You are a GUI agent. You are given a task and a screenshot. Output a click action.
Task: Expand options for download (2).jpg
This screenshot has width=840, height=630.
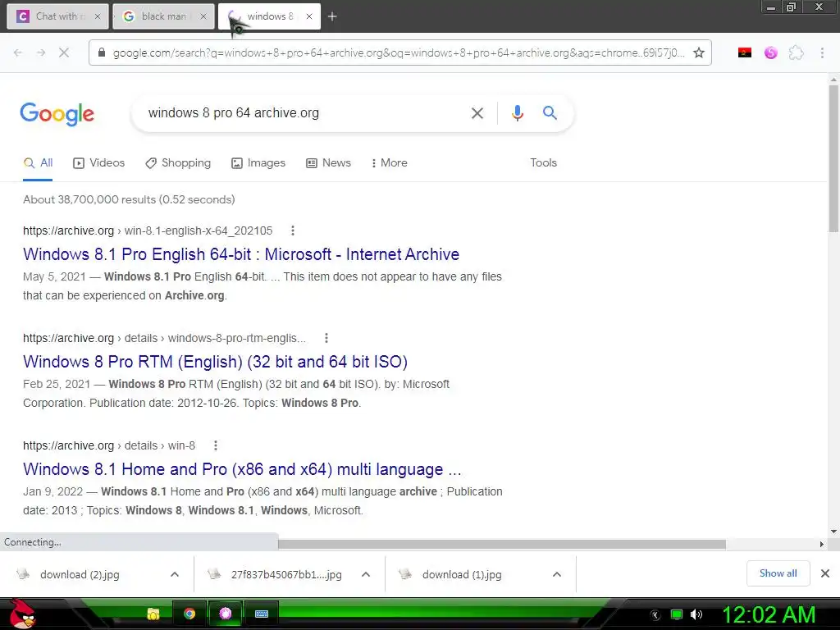(x=175, y=574)
